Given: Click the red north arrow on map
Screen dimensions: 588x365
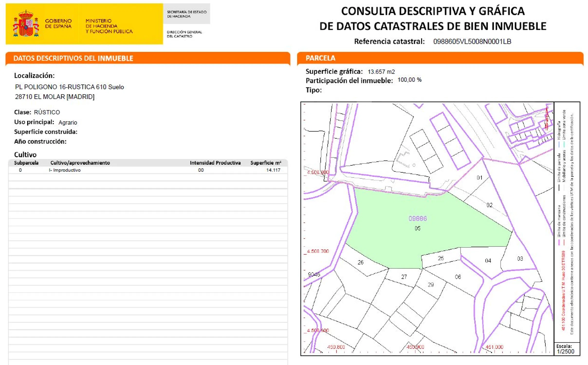Looking at the screenshot, I should click(x=547, y=119).
